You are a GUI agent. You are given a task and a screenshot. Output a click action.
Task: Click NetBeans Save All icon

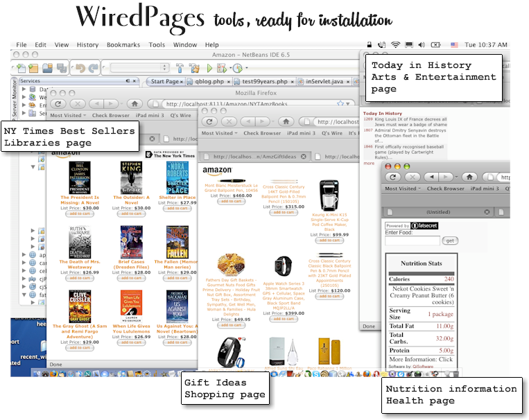point(62,68)
